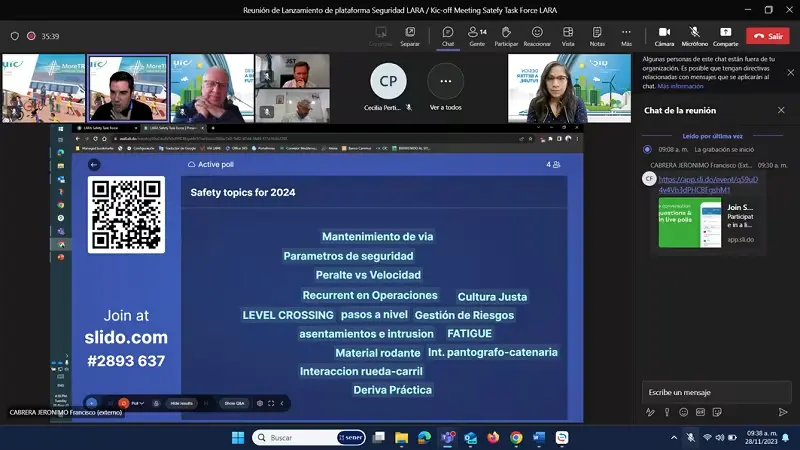Click the Slido participants count icon
800x450 pixels.
(554, 164)
